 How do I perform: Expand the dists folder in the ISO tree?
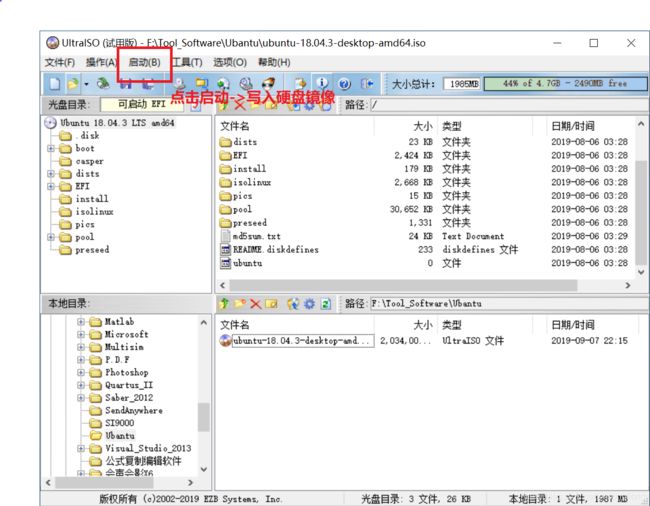51,174
